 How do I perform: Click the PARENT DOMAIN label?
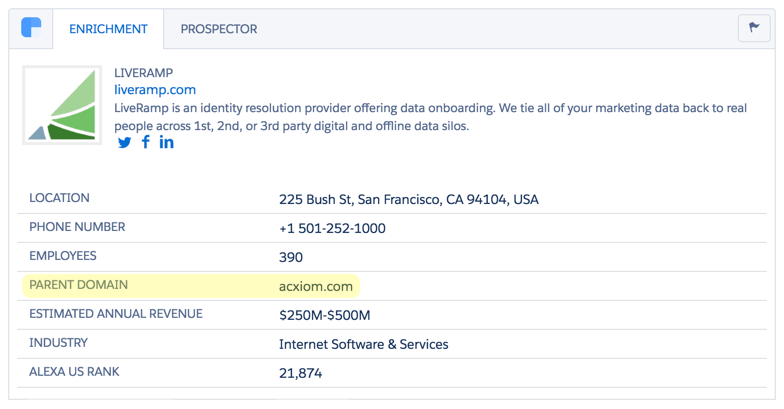click(x=78, y=285)
